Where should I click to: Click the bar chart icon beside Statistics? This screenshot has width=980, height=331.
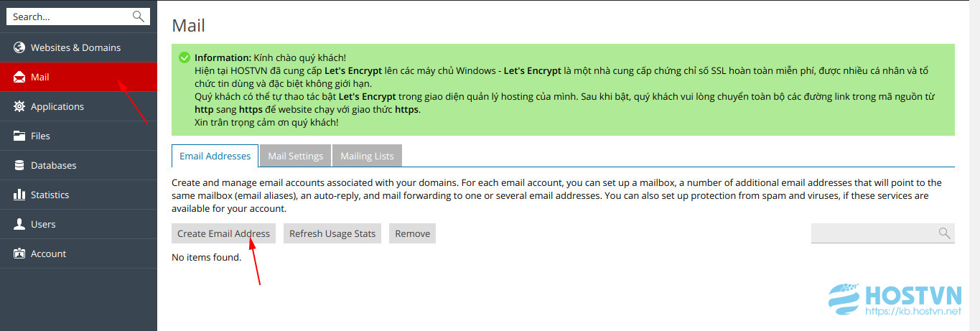pos(19,195)
